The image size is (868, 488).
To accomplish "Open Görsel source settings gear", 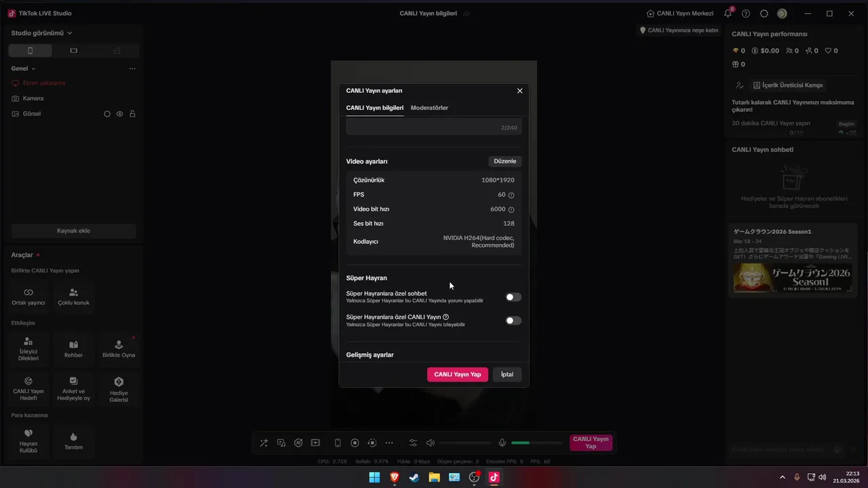I will [107, 114].
